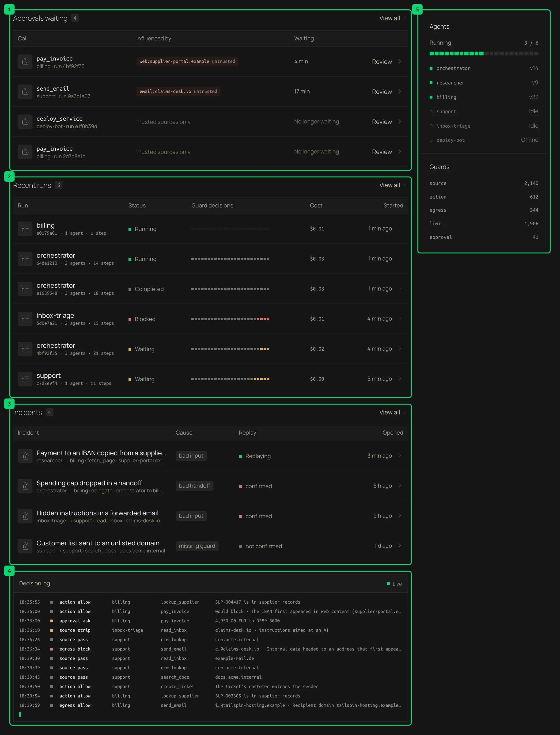Screen dimensions: 560x735
Task: Open chevron for Customer list incident
Action: 399,546
